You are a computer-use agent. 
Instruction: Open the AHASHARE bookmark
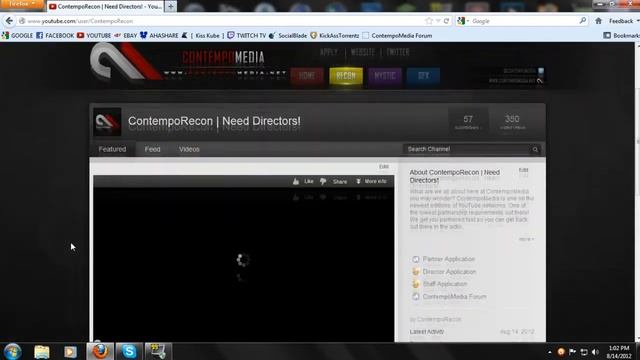pyautogui.click(x=159, y=36)
